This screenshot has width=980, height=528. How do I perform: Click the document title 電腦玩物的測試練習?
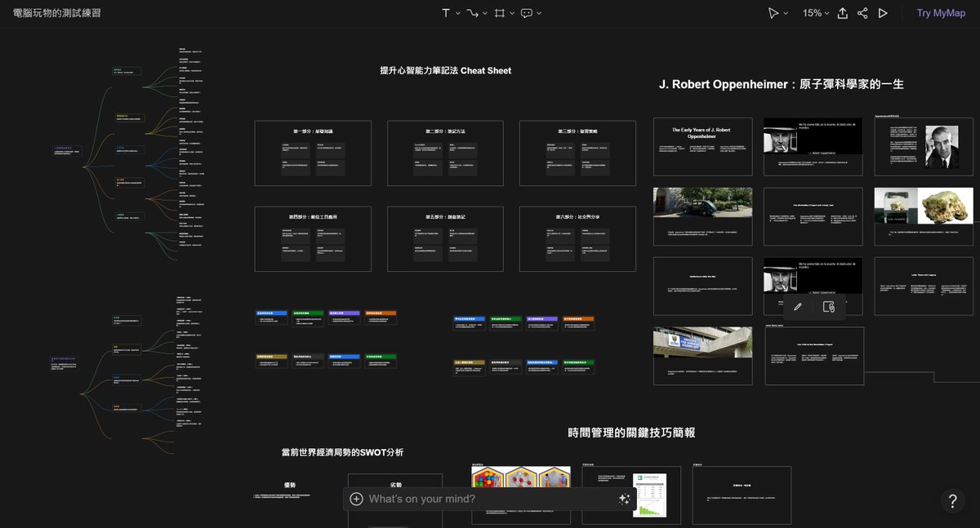coord(57,13)
